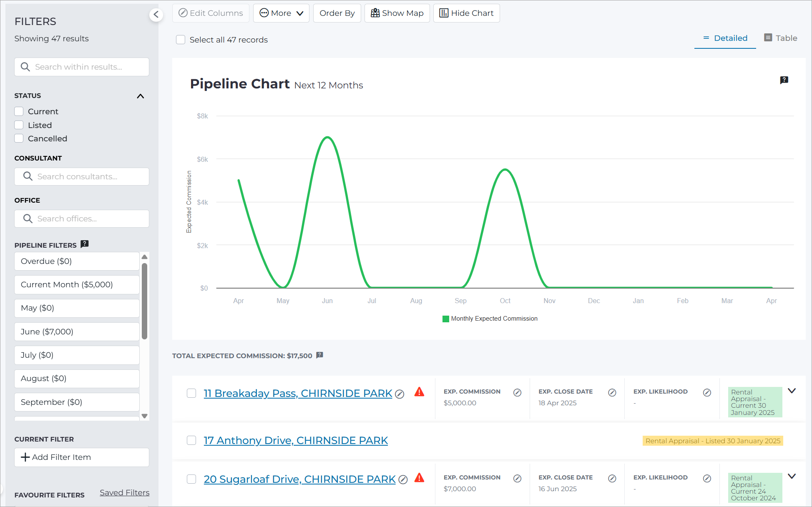
Task: Click Pipeline Filters help icon
Action: pyautogui.click(x=85, y=244)
